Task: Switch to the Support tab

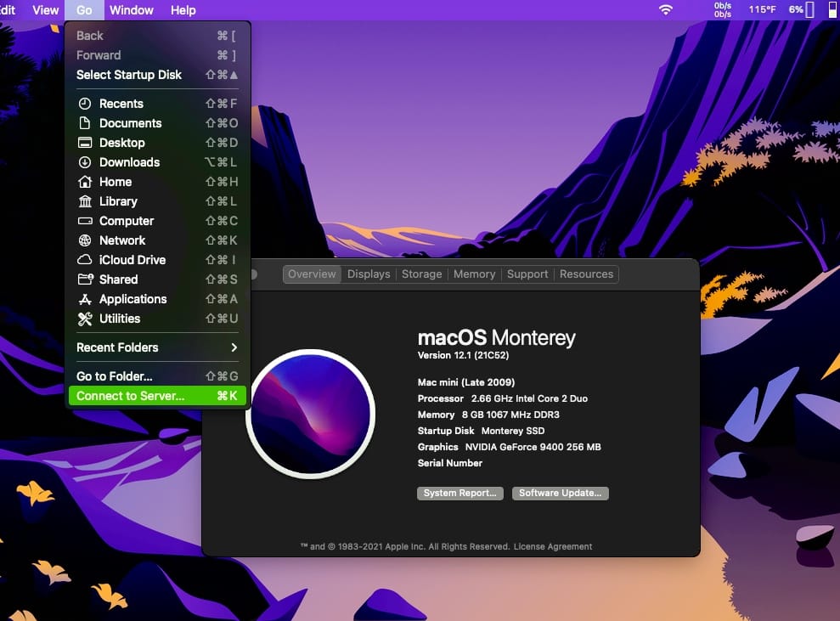Action: point(527,274)
